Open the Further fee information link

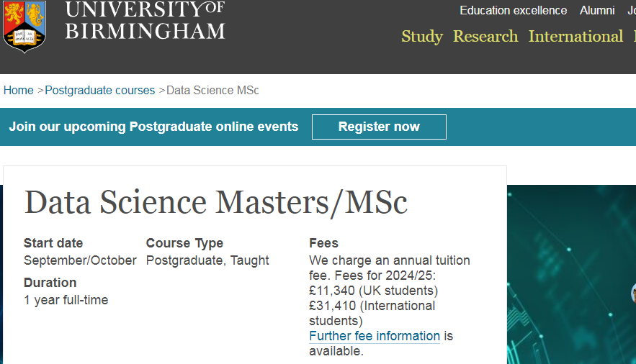pyautogui.click(x=375, y=336)
